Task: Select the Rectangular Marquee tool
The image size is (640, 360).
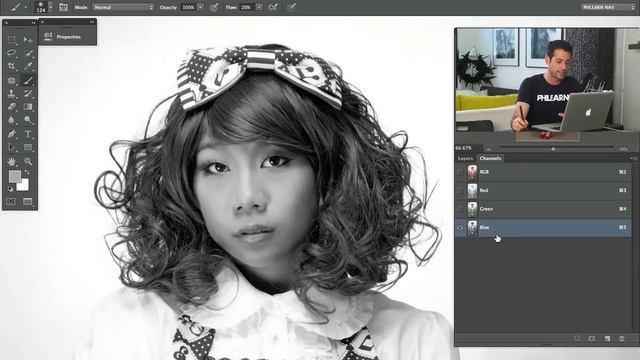Action: 11,39
